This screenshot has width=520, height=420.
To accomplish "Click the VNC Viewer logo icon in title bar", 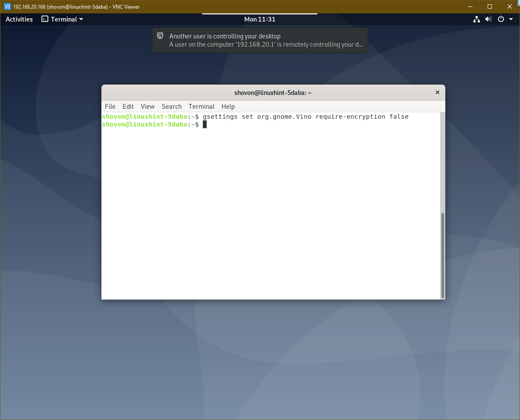I will coord(7,6).
